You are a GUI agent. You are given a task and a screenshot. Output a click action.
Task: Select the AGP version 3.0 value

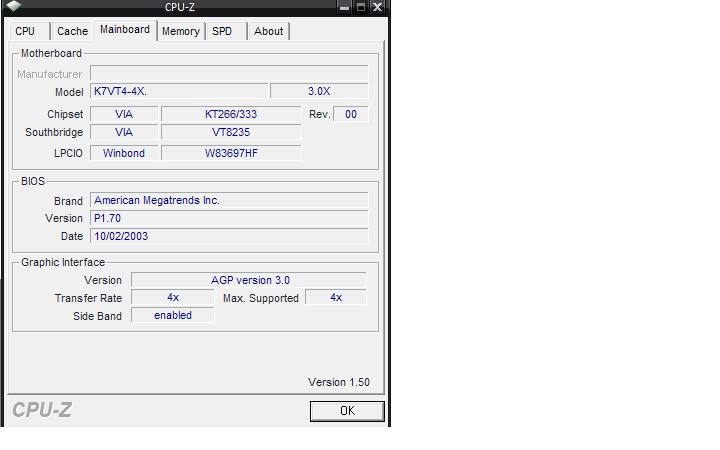pos(249,280)
